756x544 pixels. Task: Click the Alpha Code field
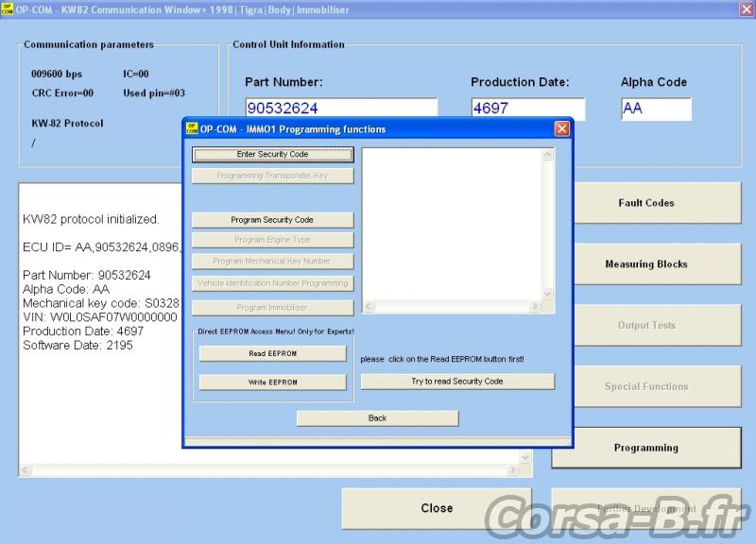coord(656,109)
